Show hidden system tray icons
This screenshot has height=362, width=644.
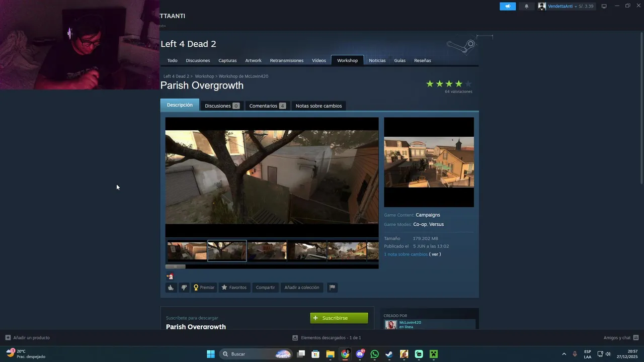[563, 354]
